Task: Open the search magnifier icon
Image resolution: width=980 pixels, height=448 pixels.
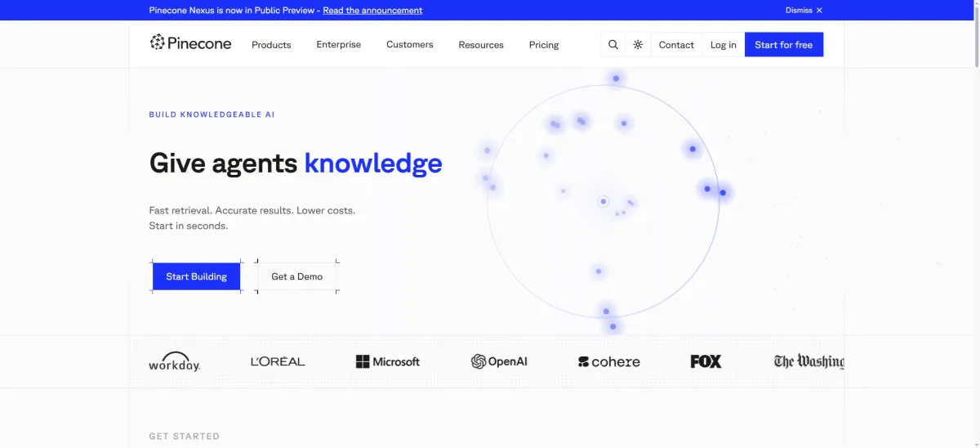Action: point(613,45)
